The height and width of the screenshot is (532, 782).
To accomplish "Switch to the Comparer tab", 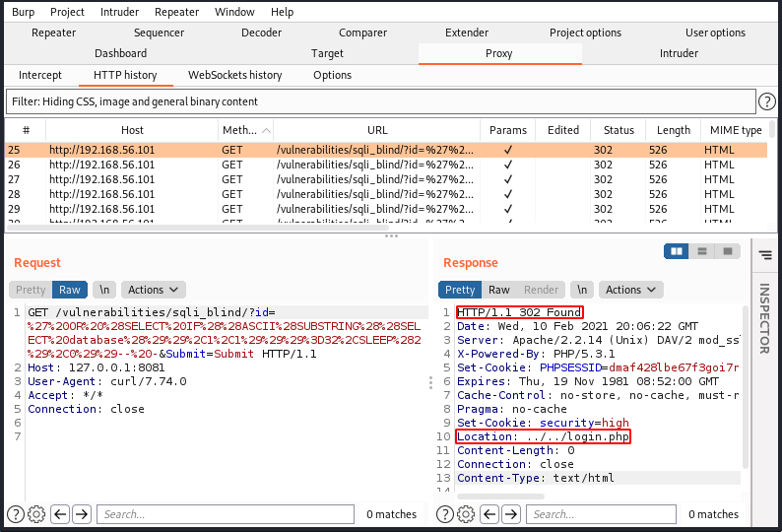I will [362, 33].
